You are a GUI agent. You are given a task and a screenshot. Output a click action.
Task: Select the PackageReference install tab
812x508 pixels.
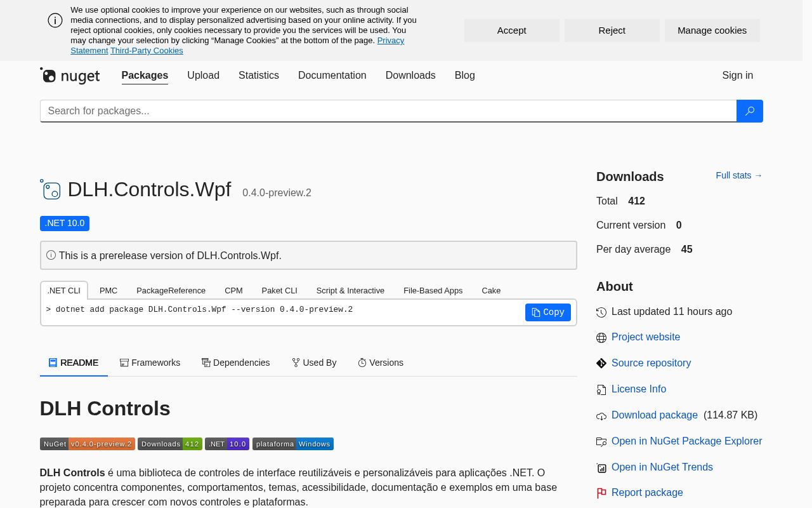coord(171,290)
